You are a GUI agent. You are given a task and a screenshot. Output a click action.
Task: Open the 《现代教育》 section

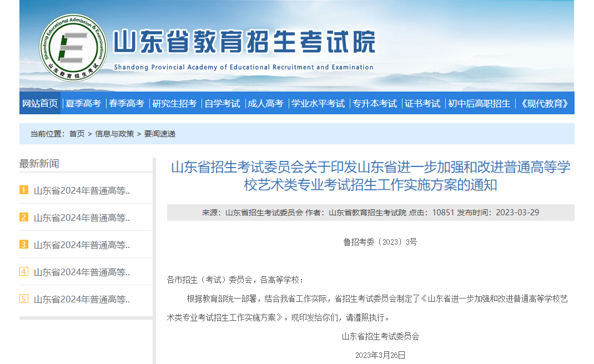point(546,103)
